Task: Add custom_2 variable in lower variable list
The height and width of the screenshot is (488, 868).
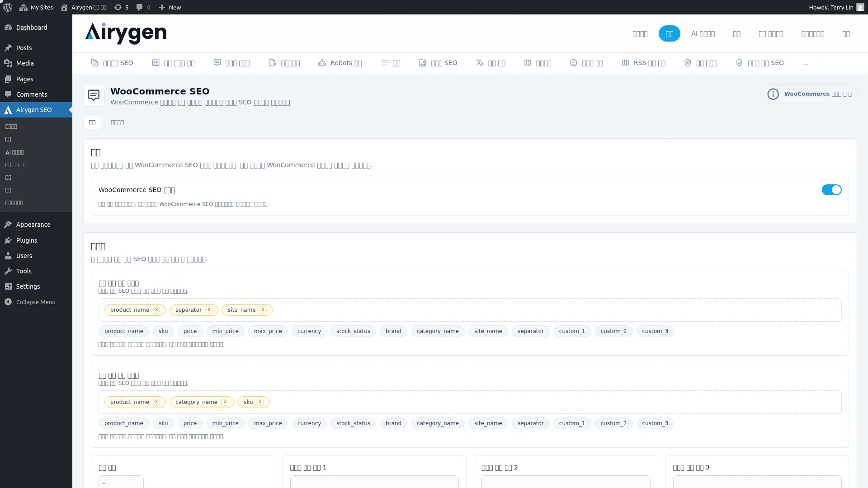Action: point(613,423)
